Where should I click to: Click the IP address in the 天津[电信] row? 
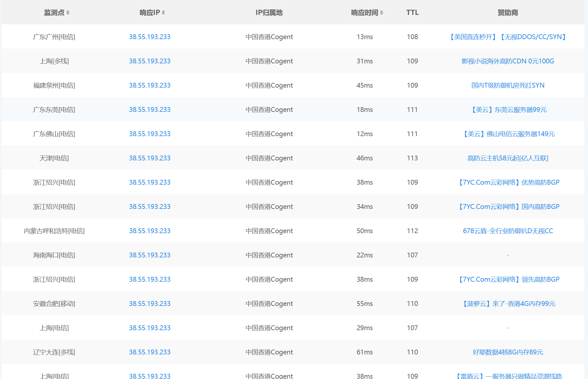tap(150, 158)
